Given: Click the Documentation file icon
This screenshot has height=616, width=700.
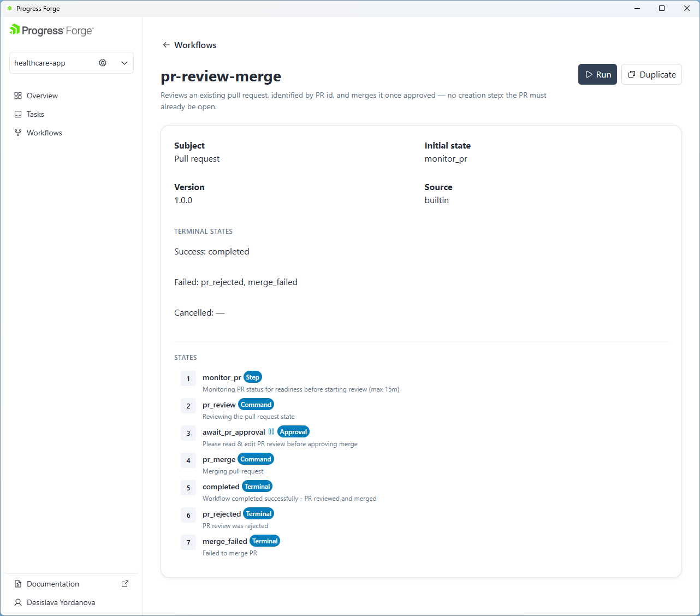Looking at the screenshot, I should pyautogui.click(x=18, y=584).
